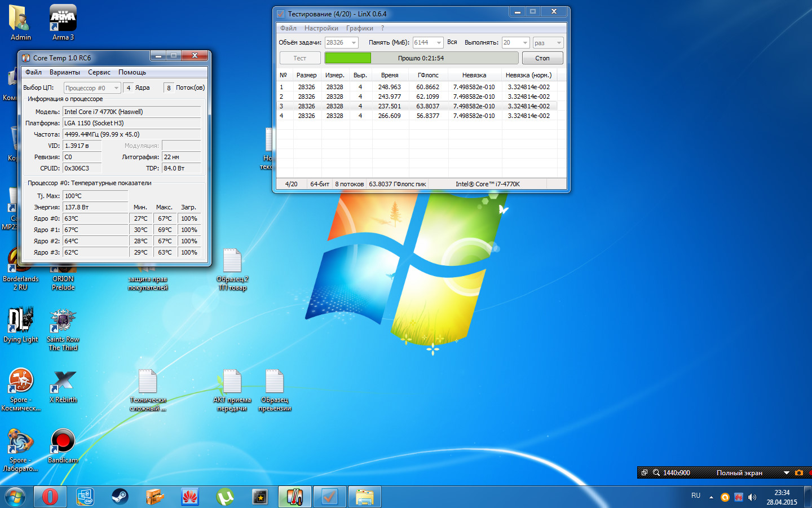Click the '1440x900' resolution text in Bandicam bar
This screenshot has width=812, height=508.
click(677, 473)
